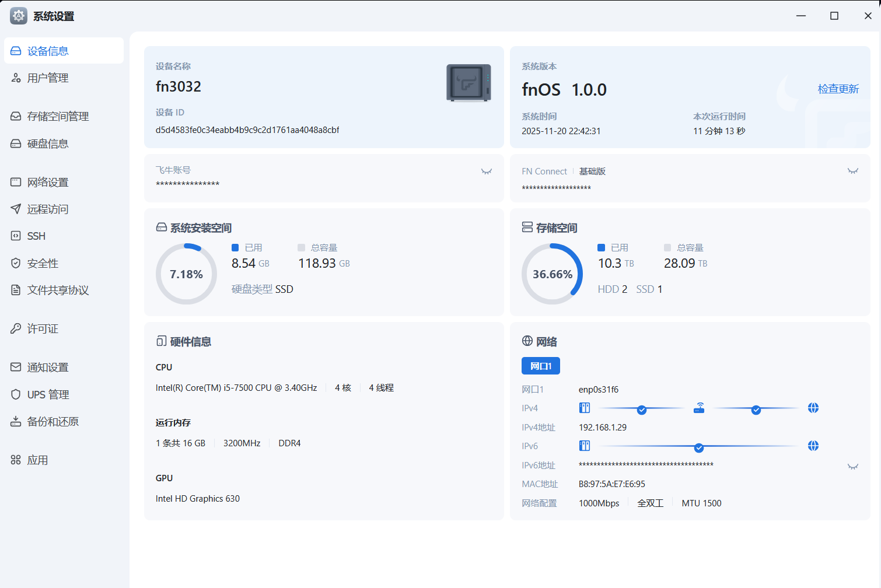881x588 pixels.
Task: Click the storage usage 36.66% ring
Action: coord(552,274)
